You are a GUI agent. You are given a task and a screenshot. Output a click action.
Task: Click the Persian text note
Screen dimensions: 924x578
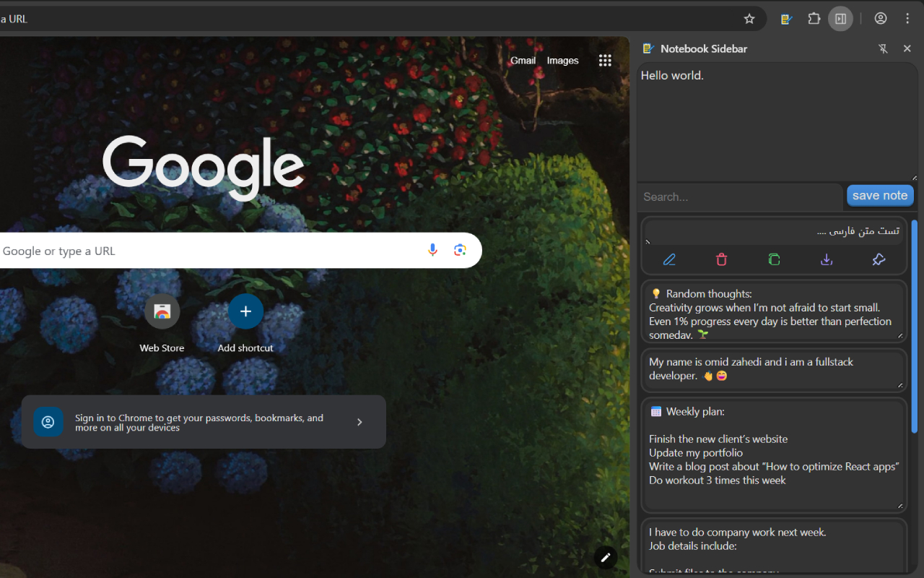pyautogui.click(x=774, y=231)
